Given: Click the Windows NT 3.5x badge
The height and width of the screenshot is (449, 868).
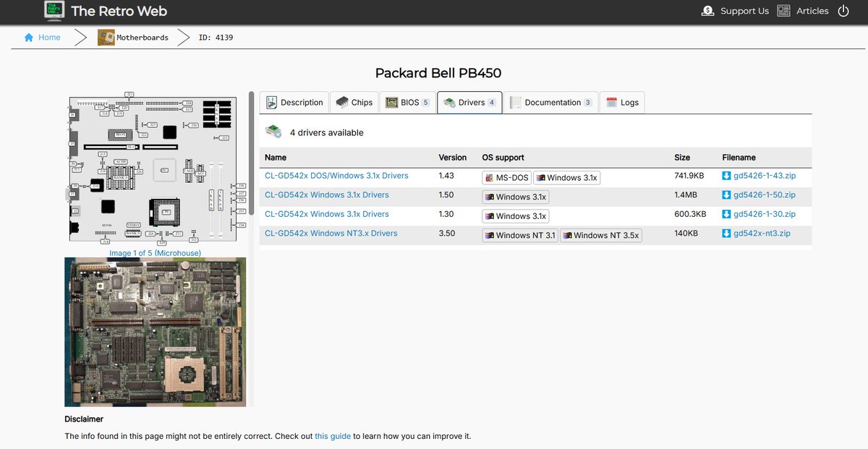Looking at the screenshot, I should pos(600,235).
